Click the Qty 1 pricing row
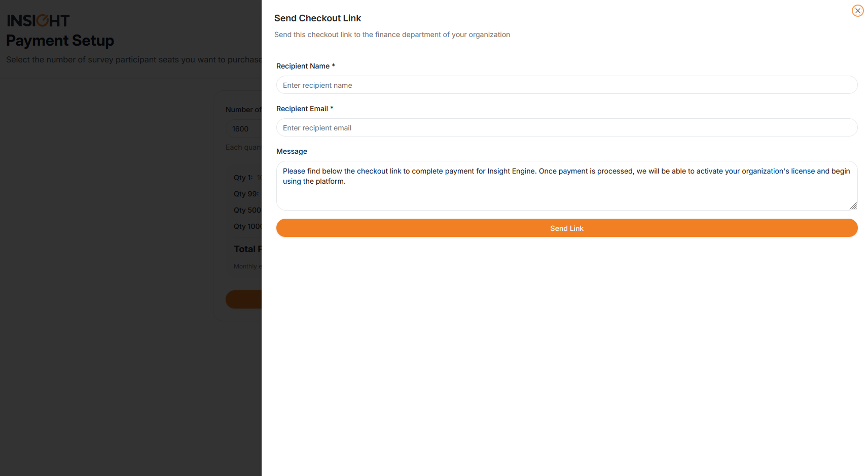Screen dimensions: 868x476 (246, 178)
